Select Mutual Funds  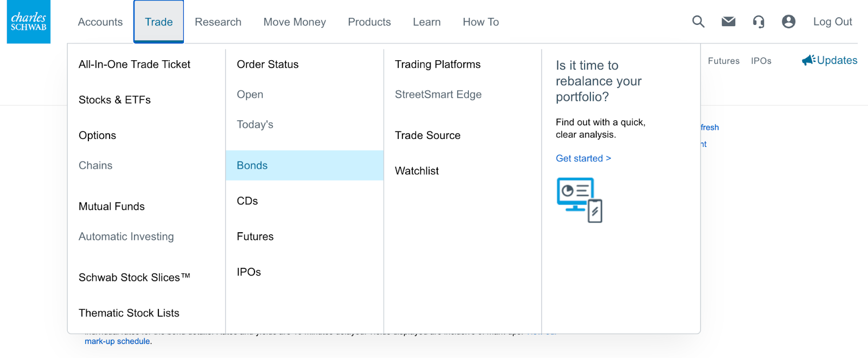click(112, 207)
